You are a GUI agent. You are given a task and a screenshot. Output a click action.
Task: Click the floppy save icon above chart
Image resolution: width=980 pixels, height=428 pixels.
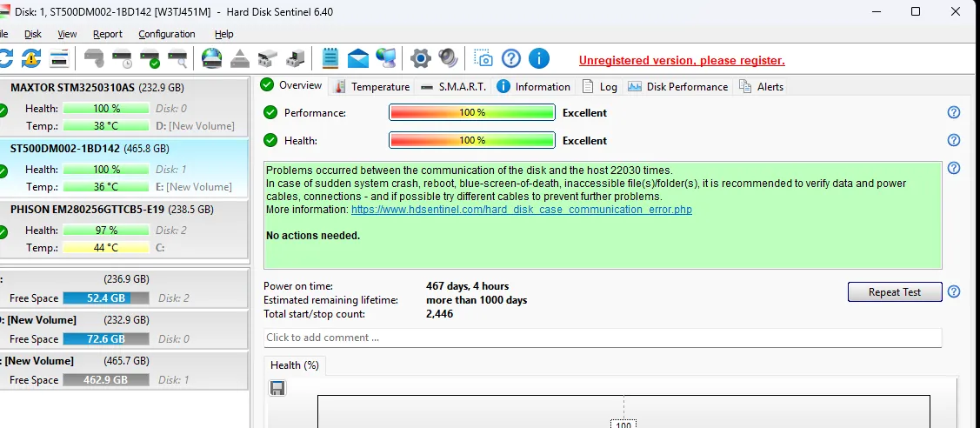(x=277, y=388)
